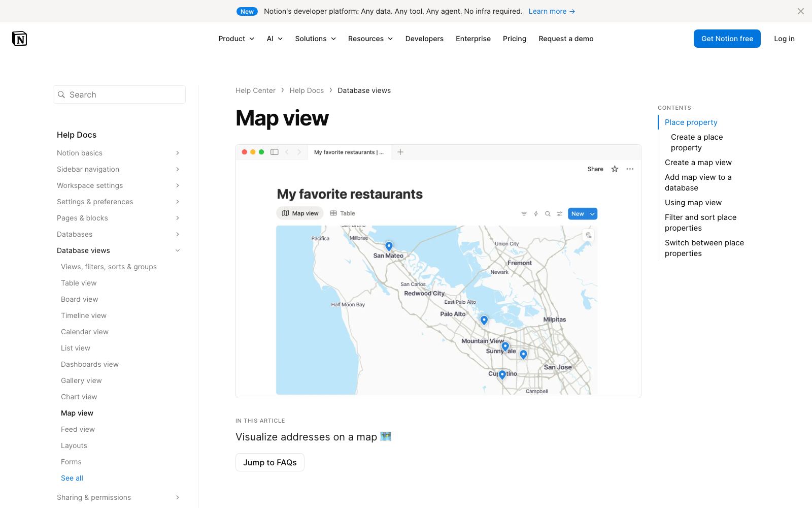Expand the Sidebar navigation section chevron
The height and width of the screenshot is (508, 812).
[178, 169]
